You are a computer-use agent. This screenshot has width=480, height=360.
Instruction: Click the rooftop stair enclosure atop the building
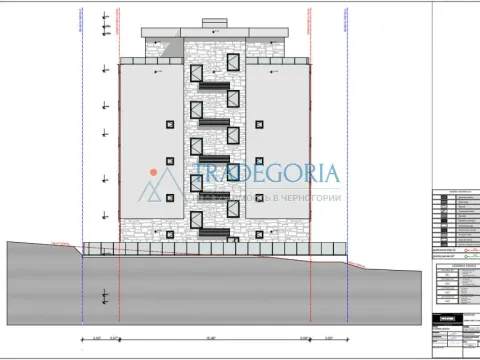(215, 23)
